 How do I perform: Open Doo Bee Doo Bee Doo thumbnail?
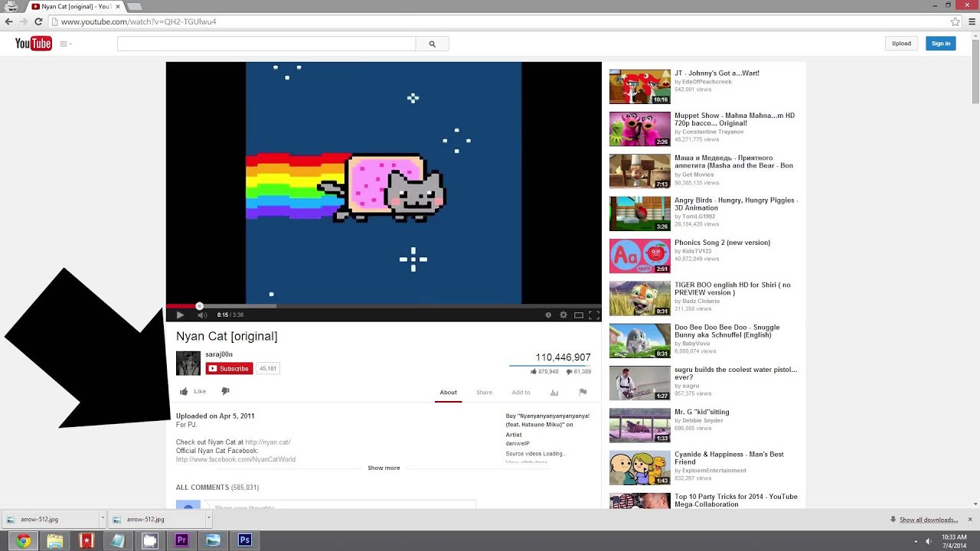pyautogui.click(x=639, y=341)
